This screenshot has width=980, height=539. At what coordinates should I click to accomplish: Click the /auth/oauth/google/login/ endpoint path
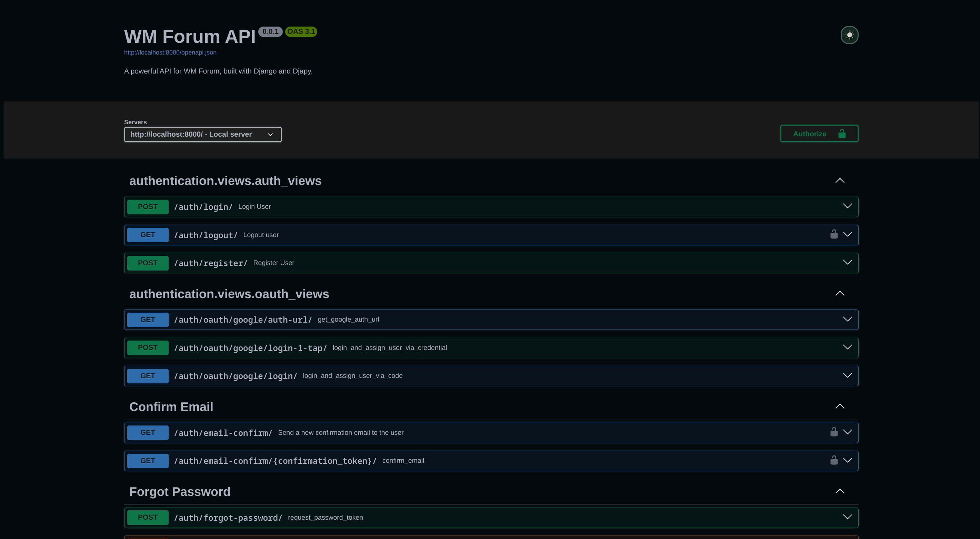click(x=235, y=376)
